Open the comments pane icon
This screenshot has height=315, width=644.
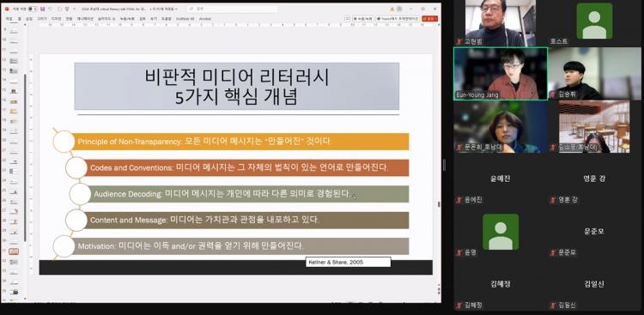[348, 19]
